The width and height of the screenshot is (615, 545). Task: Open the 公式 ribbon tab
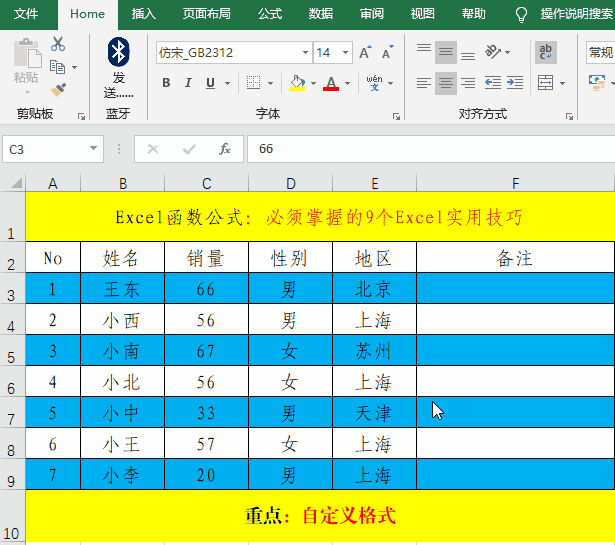coord(269,14)
